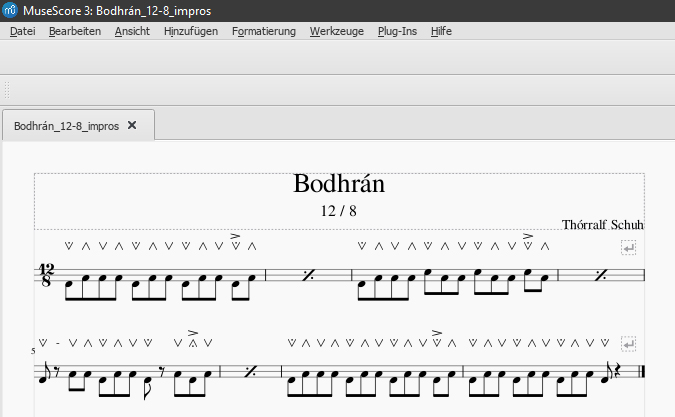Open the Formatierung menu
This screenshot has height=417, width=675.
pos(264,31)
